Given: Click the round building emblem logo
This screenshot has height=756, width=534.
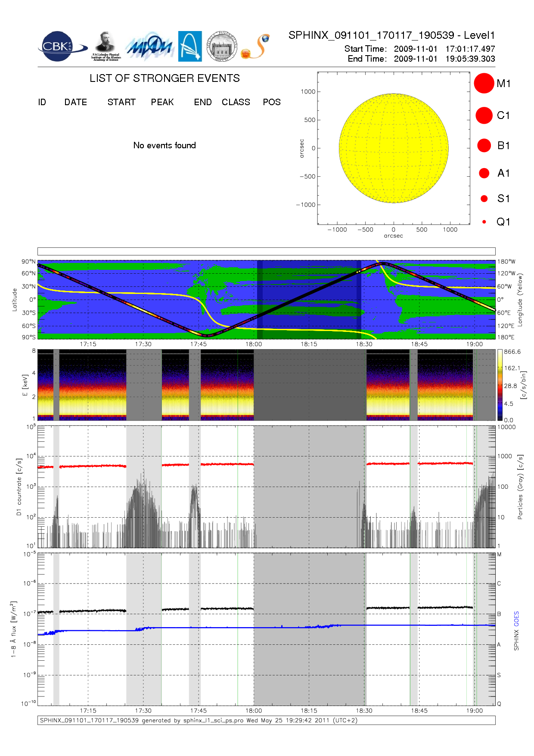Looking at the screenshot, I should (222, 47).
